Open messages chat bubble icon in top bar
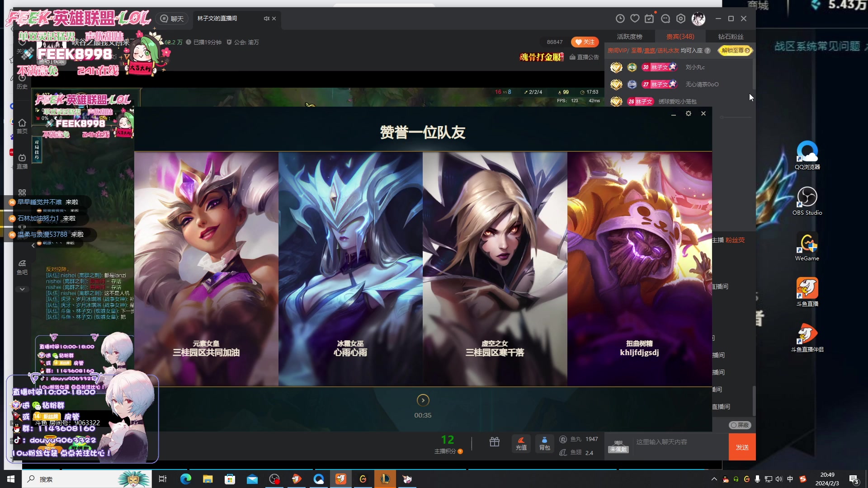 pos(665,19)
